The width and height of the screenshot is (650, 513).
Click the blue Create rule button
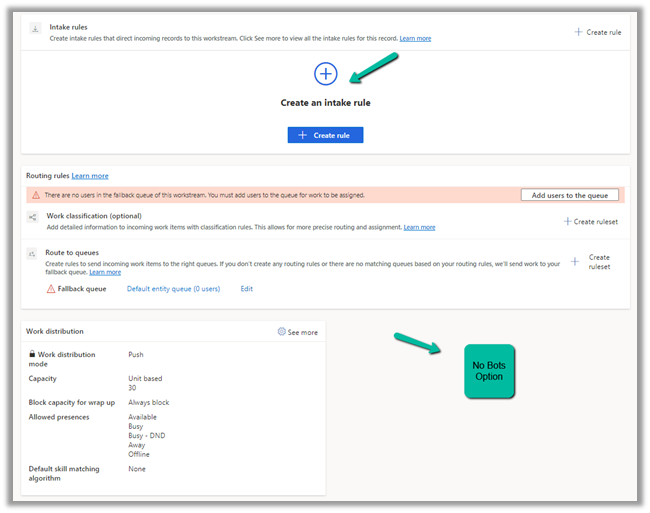point(325,135)
